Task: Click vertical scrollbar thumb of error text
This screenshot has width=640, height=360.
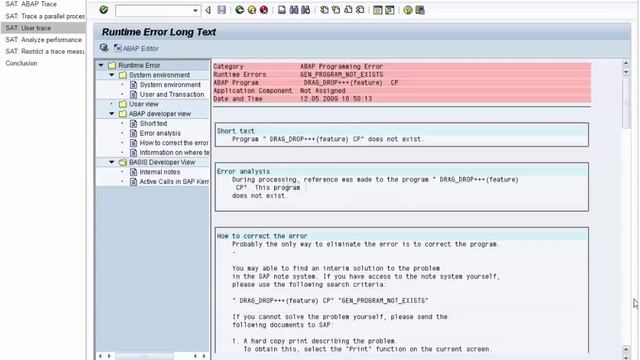Action: (x=626, y=102)
